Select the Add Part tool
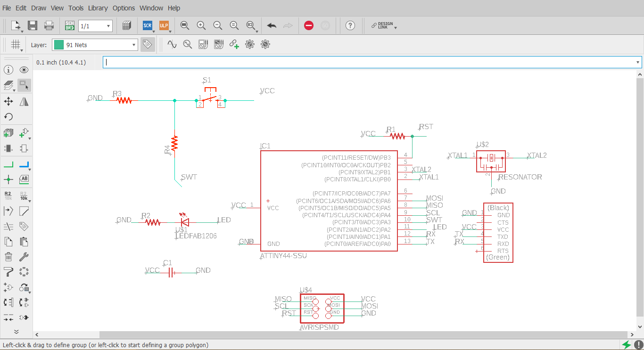The width and height of the screenshot is (644, 350). click(8, 133)
